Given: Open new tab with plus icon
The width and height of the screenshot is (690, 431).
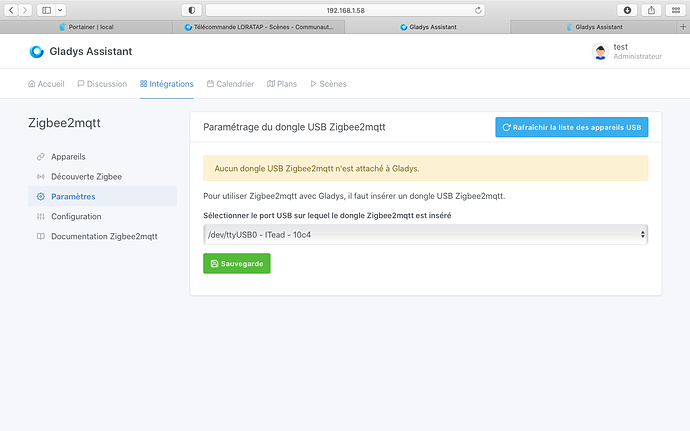Looking at the screenshot, I should 683,27.
